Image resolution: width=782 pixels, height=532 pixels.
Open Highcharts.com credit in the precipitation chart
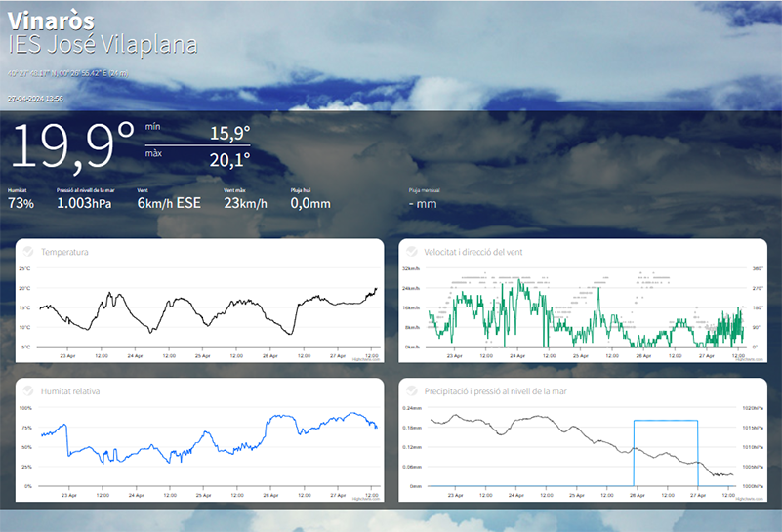750,498
